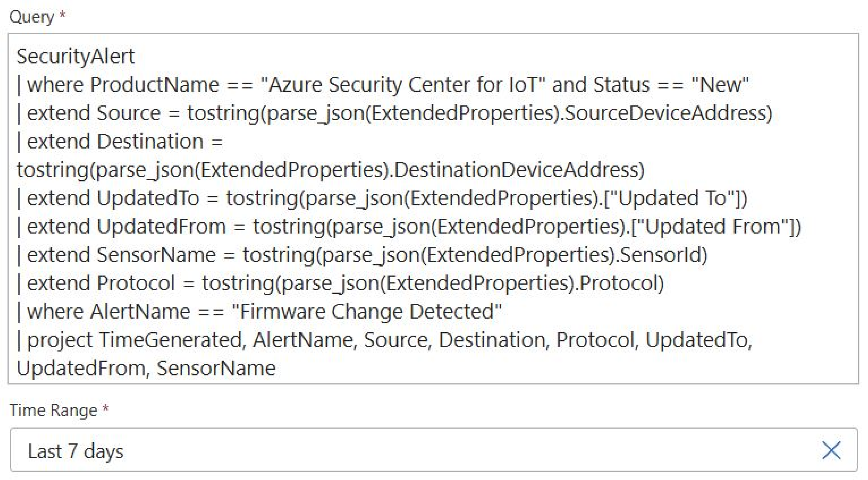Screen dimensions: 868x480
Task: Click the 'extend Destination =' line
Action: pos(125,141)
